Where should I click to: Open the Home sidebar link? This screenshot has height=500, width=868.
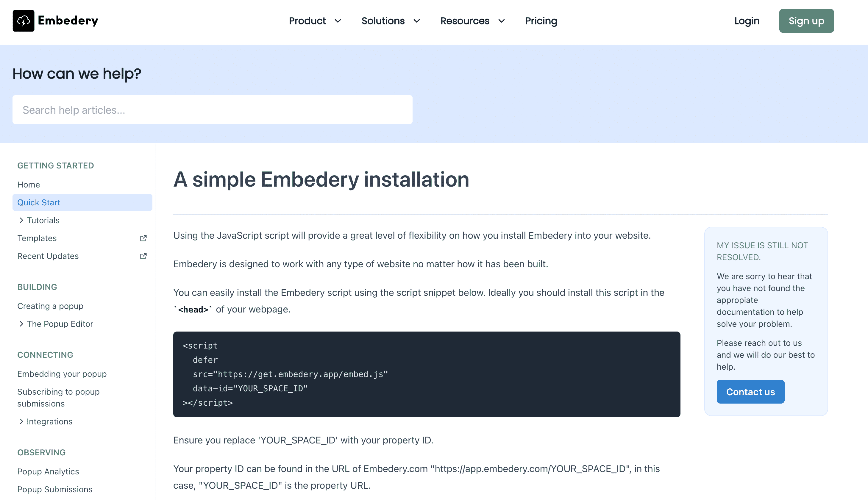point(29,185)
